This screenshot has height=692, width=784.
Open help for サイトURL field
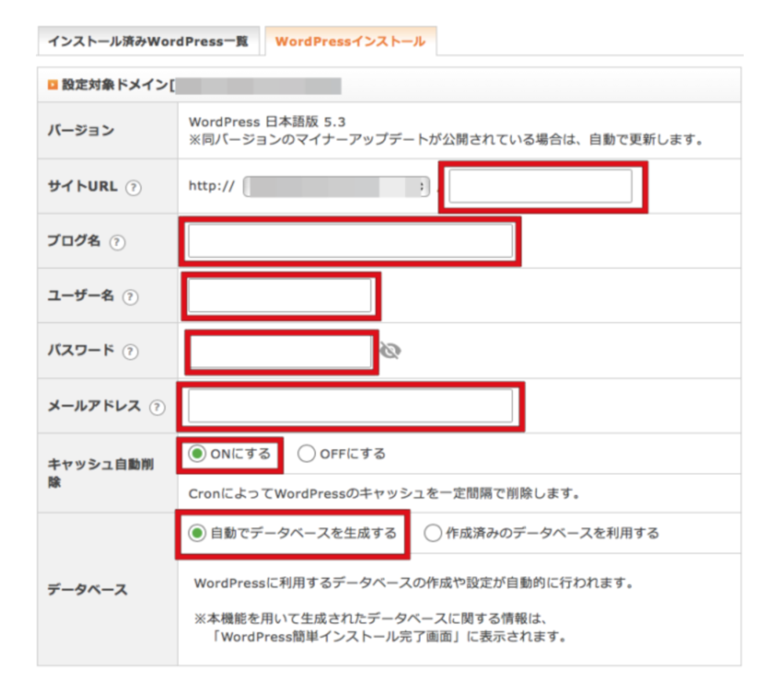click(133, 188)
